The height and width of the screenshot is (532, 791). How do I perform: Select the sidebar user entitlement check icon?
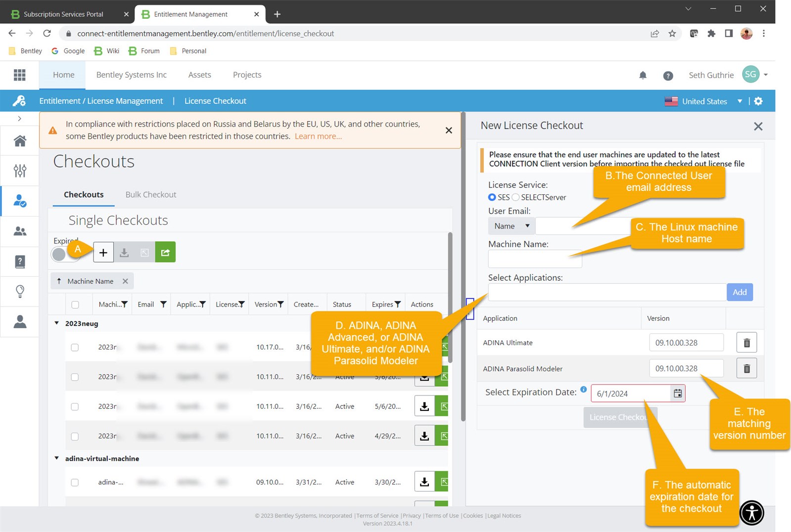point(20,201)
